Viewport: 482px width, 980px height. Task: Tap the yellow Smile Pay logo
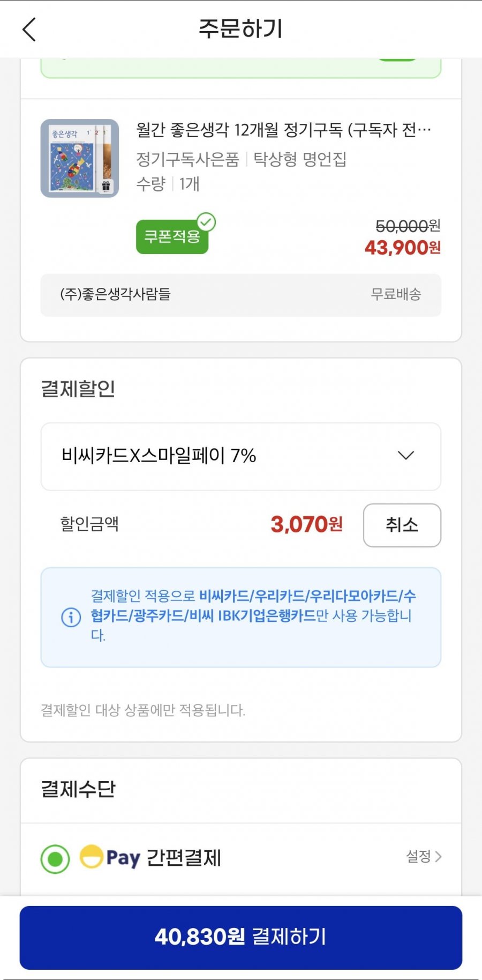click(x=92, y=856)
